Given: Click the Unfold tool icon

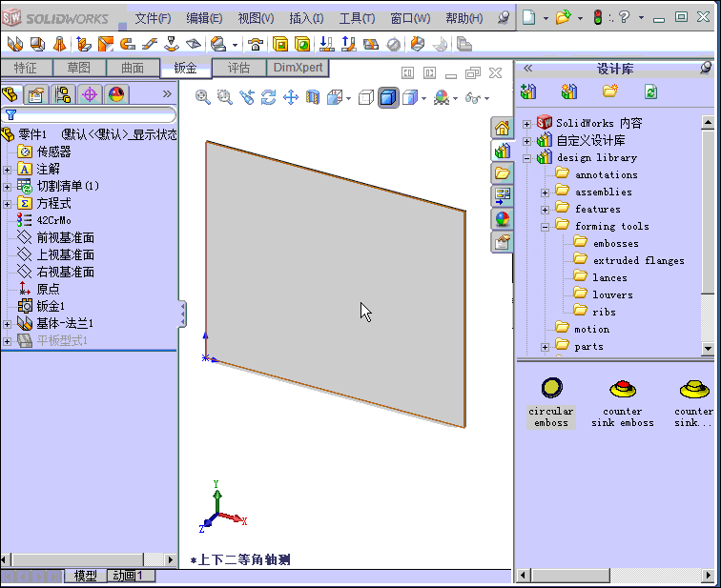Looking at the screenshot, I should (x=326, y=44).
